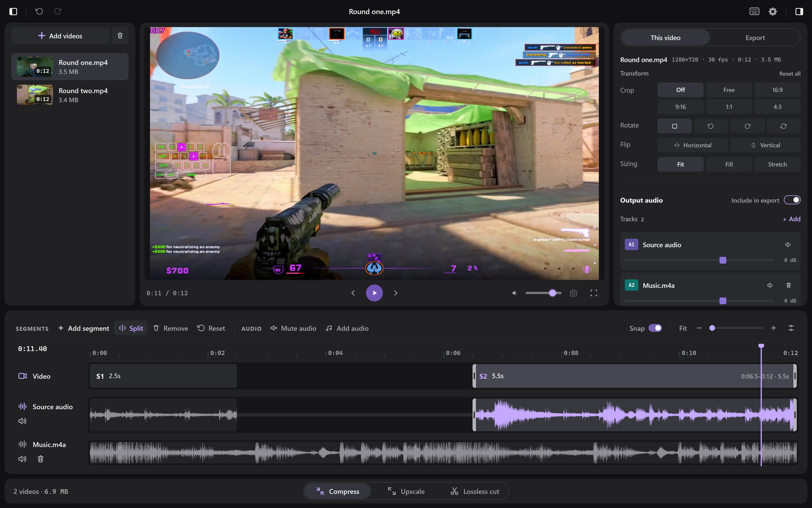Open keyboard shortcuts icon

[x=754, y=11]
